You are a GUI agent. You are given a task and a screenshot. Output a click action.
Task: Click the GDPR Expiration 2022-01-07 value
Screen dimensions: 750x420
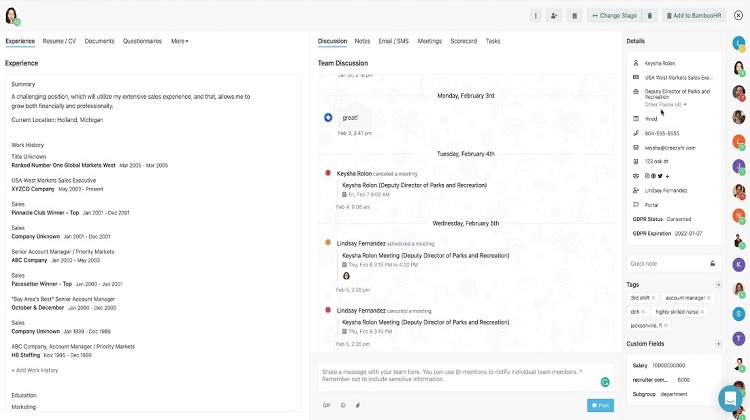coord(688,233)
